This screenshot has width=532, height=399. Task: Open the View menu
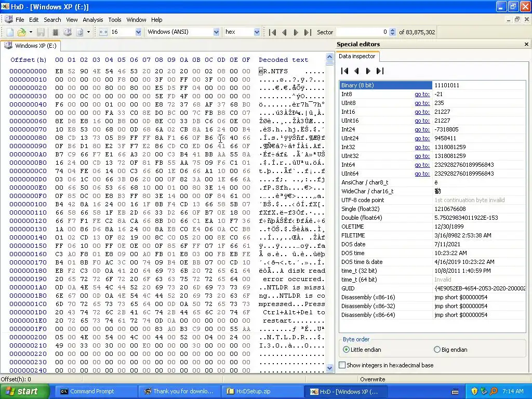(72, 20)
